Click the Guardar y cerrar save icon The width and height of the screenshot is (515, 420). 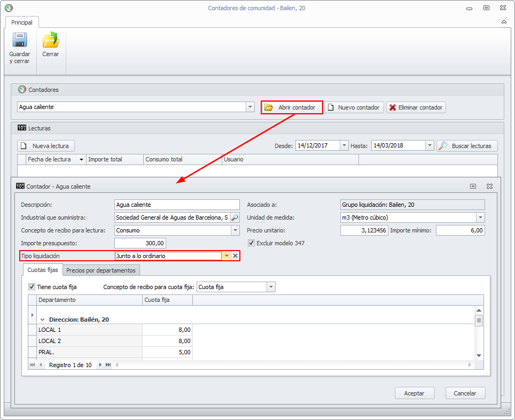20,41
